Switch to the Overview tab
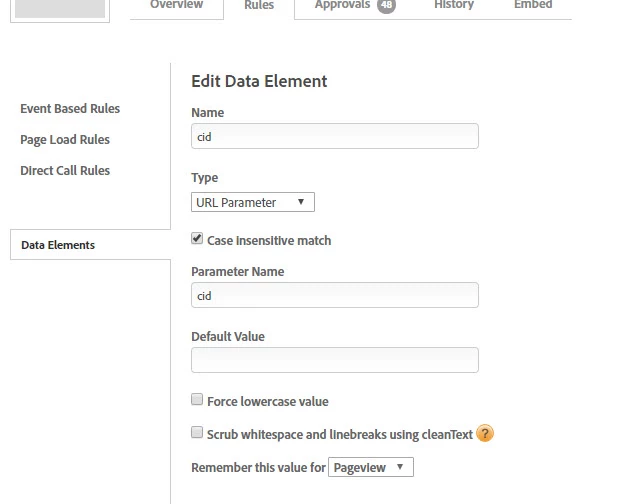 click(x=176, y=6)
